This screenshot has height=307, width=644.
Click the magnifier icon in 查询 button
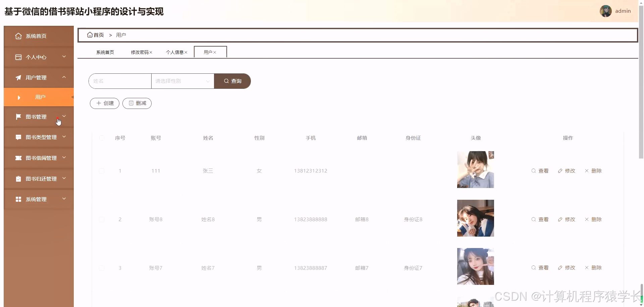pyautogui.click(x=226, y=81)
